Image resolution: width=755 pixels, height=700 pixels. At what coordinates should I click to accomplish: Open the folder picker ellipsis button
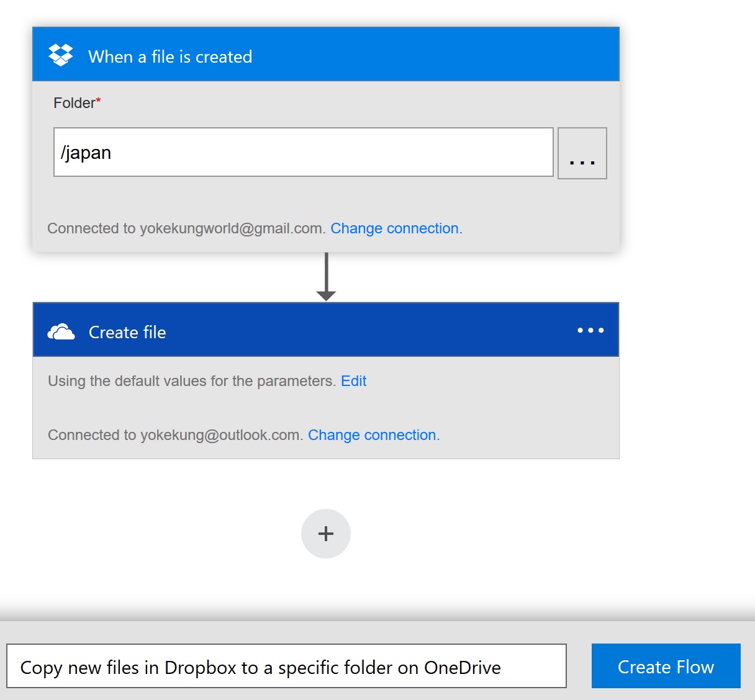[x=582, y=153]
